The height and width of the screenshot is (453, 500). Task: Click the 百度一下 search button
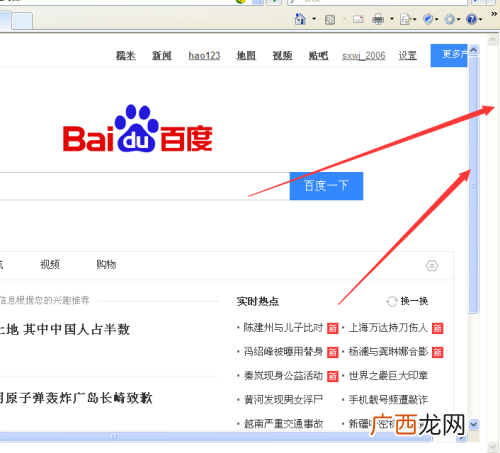(326, 186)
